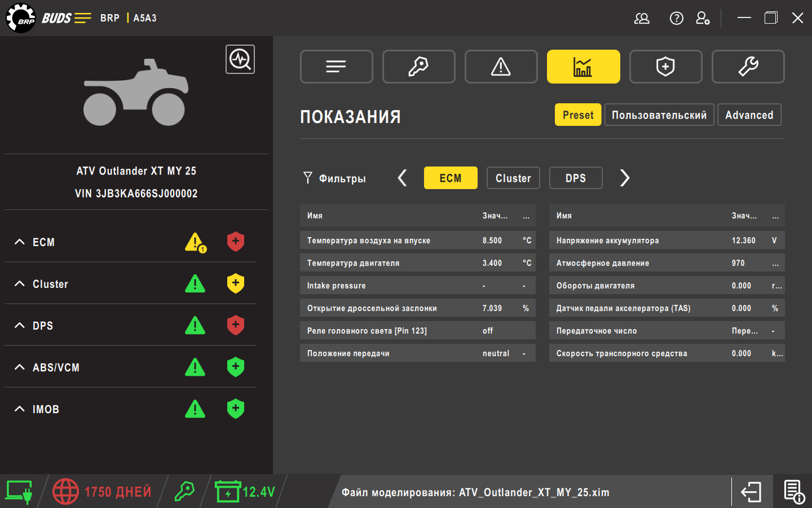Select Передаточное число row
Viewport: 812px width, 508px height.
point(667,331)
